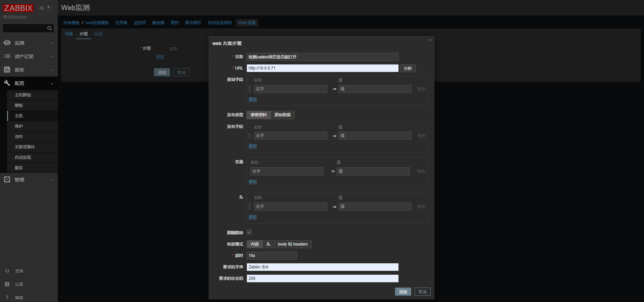Click 添加 link under 头
The image size is (644, 302).
pyautogui.click(x=253, y=217)
